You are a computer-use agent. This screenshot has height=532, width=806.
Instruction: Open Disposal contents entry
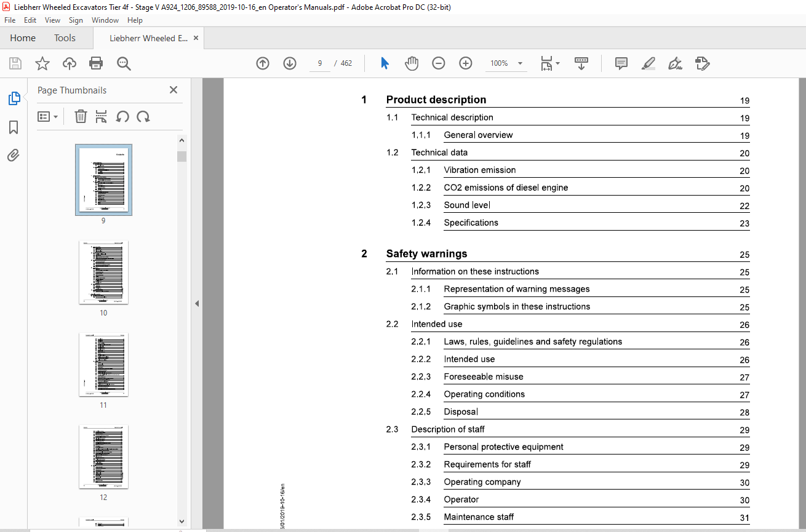[x=461, y=411]
